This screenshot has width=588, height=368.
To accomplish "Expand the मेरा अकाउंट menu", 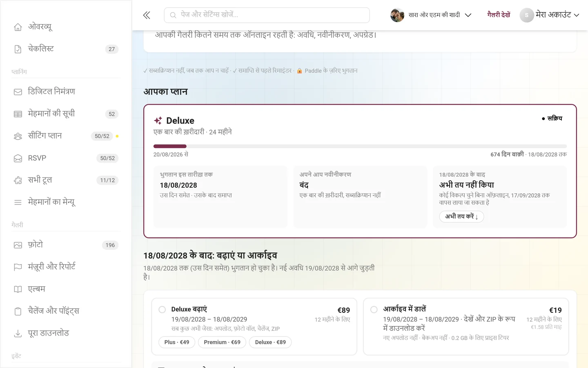I will pyautogui.click(x=550, y=15).
